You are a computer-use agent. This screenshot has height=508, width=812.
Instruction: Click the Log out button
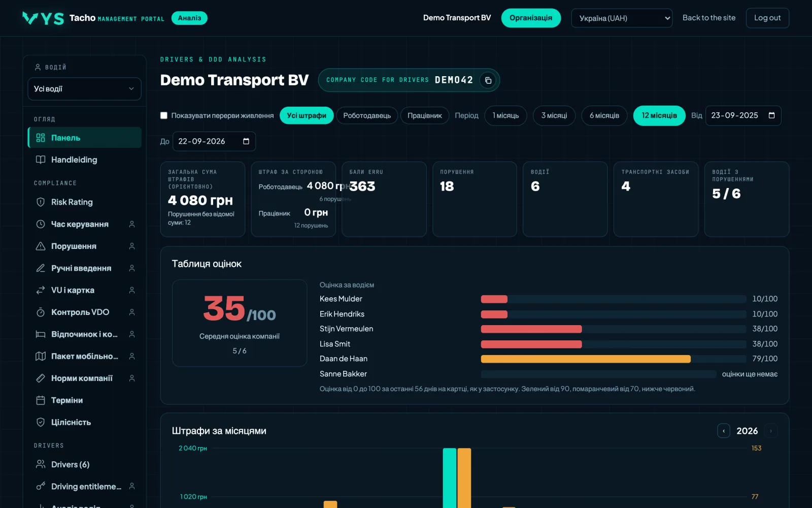tap(767, 18)
